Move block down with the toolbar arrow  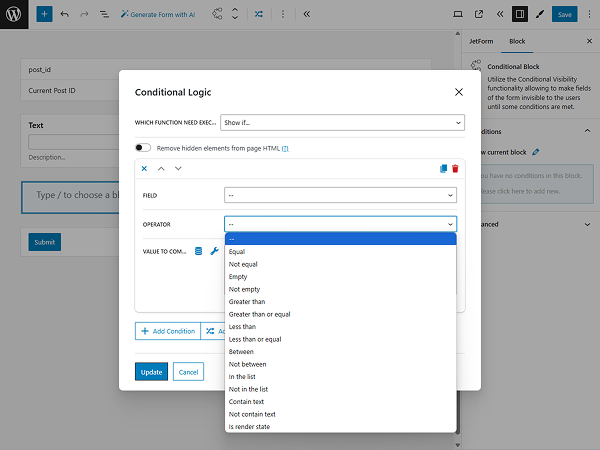235,18
